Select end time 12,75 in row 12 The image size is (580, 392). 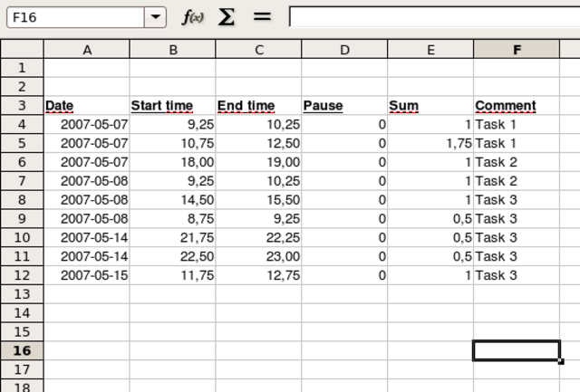[258, 275]
